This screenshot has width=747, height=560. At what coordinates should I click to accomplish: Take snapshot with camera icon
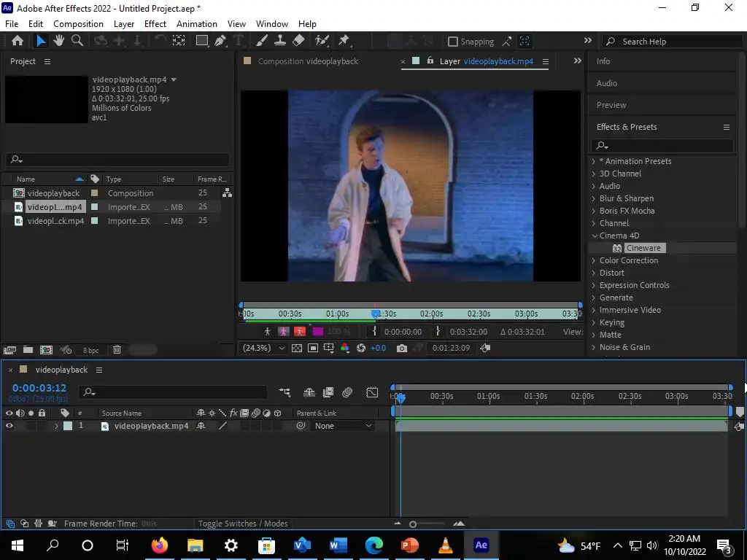click(x=402, y=348)
